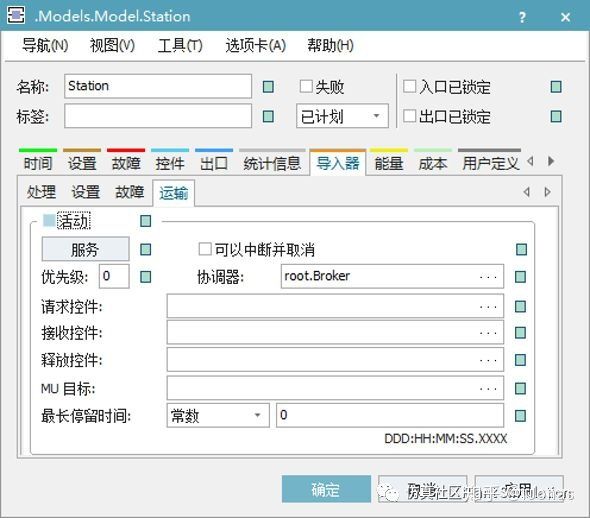Toggle inheritance square beside 活动 checkbox
The height and width of the screenshot is (518, 590).
[x=146, y=221]
